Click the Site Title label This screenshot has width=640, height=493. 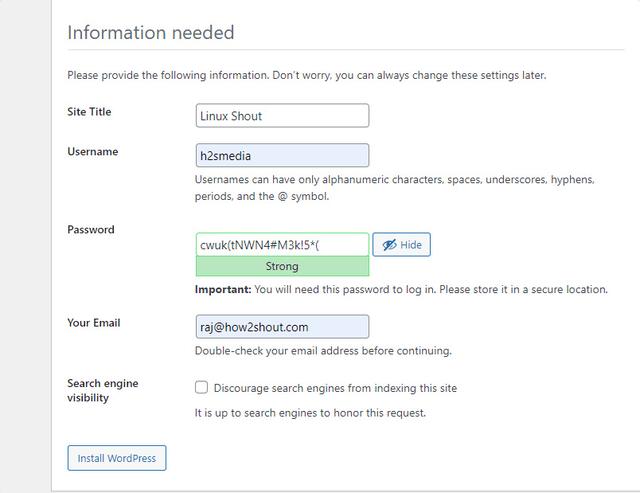89,112
